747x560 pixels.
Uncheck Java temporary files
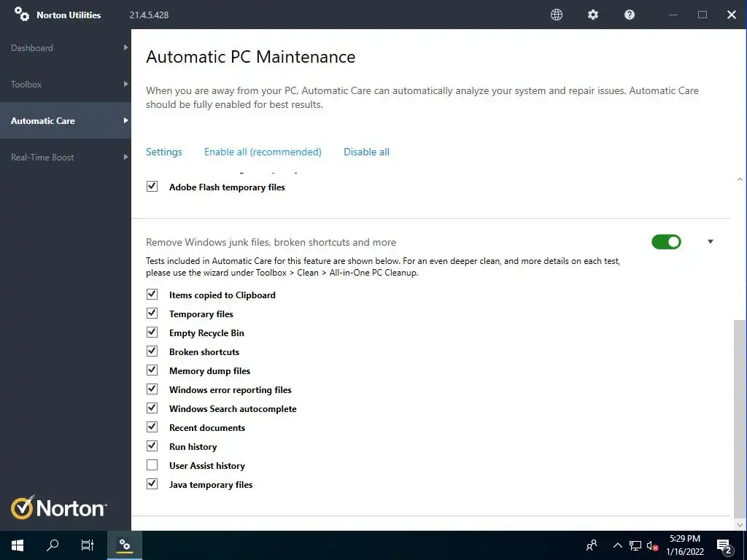(x=152, y=484)
